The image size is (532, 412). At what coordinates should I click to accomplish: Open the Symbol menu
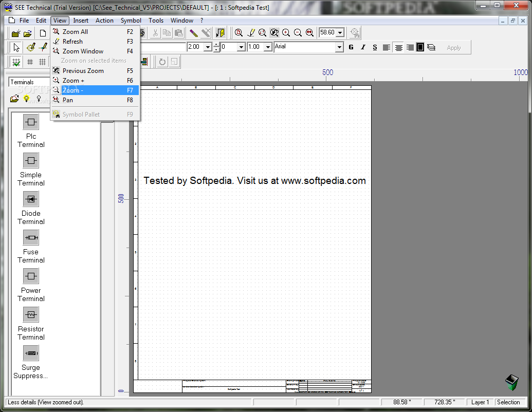tap(131, 21)
